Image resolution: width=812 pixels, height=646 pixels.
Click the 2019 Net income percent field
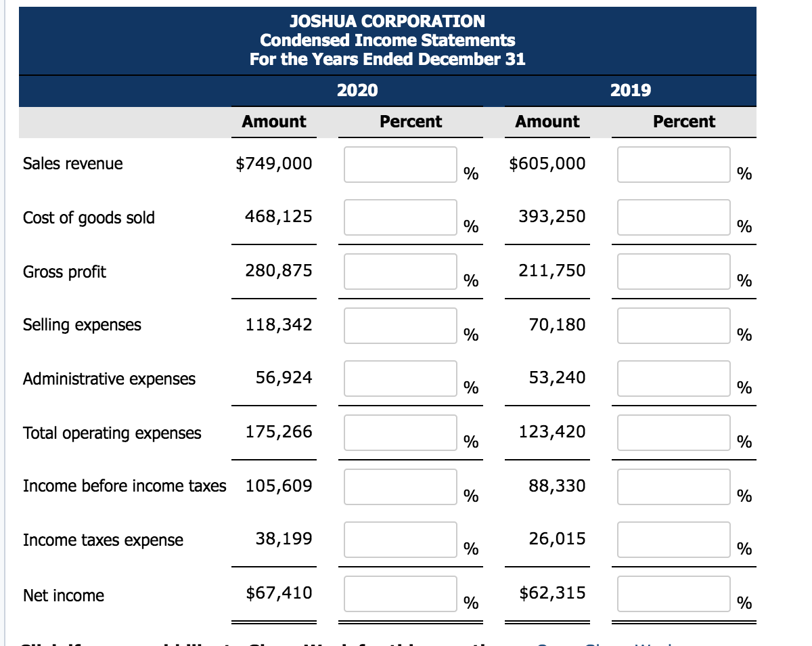coord(673,594)
